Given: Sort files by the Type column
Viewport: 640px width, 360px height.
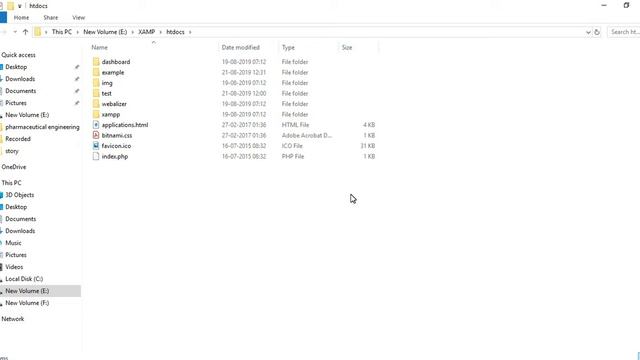Looking at the screenshot, I should pos(288,47).
